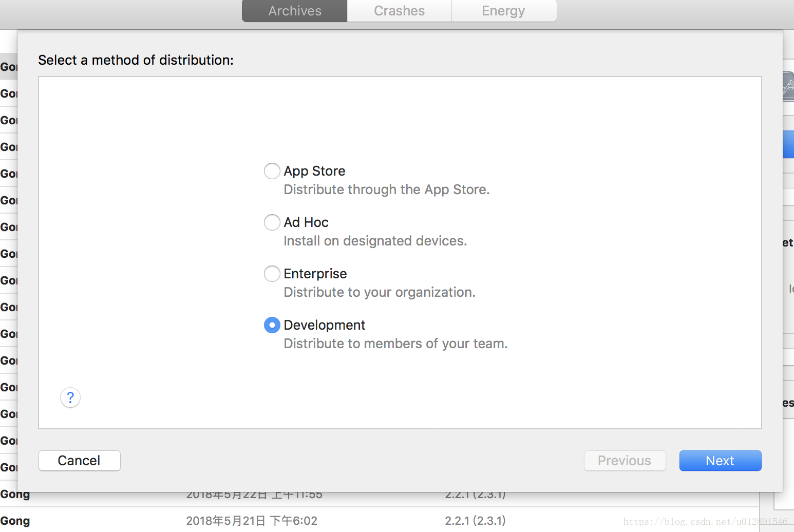The height and width of the screenshot is (532, 794).
Task: Click the archive row dated 2018年5月21日 下午6:02
Action: pos(380,520)
